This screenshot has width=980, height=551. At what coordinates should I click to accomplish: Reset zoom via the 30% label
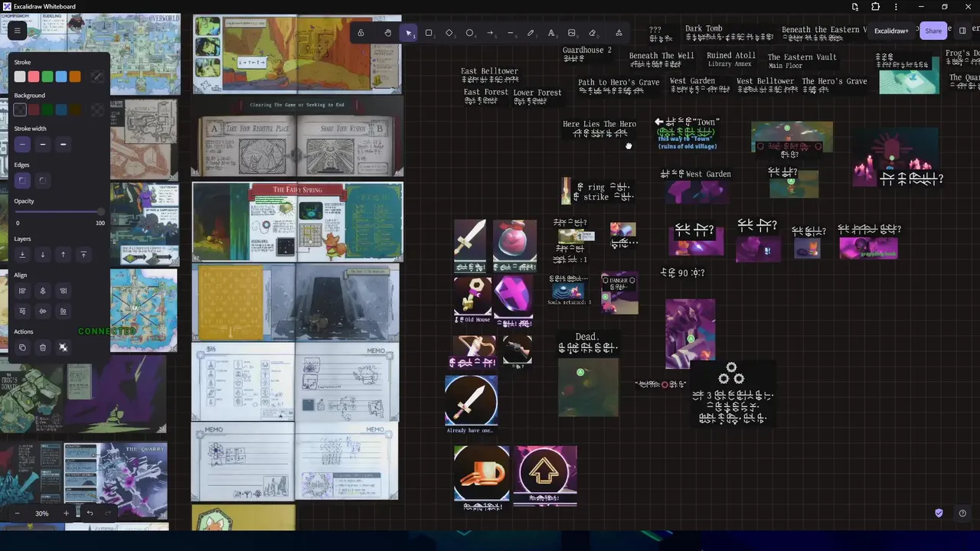click(x=42, y=514)
